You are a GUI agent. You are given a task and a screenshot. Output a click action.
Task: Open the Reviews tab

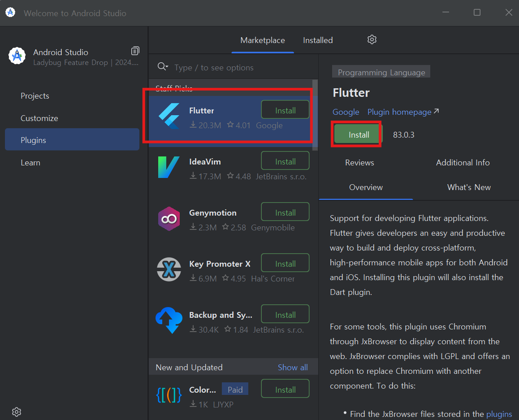click(x=359, y=163)
